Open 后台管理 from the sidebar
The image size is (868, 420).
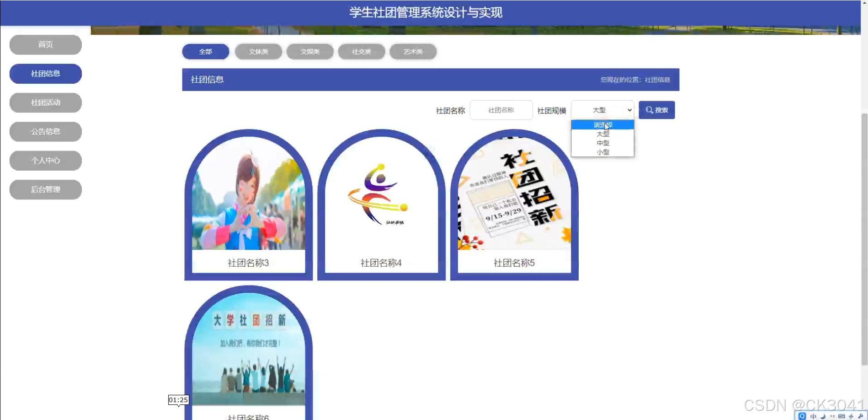pyautogui.click(x=45, y=189)
